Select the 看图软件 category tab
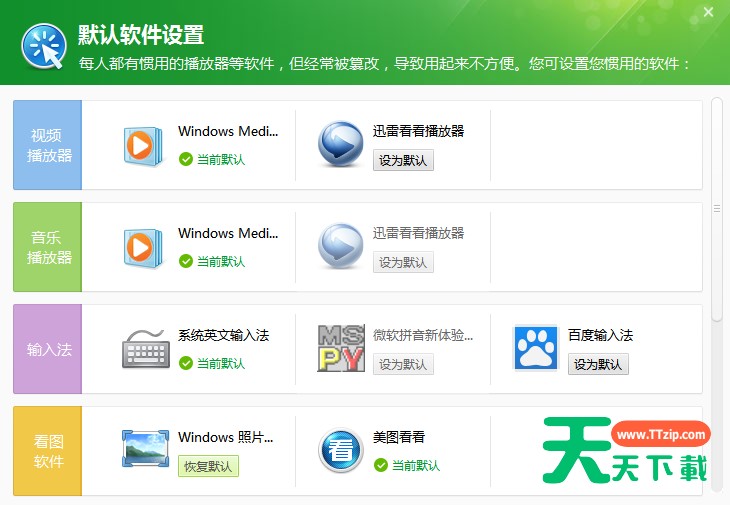 point(47,451)
